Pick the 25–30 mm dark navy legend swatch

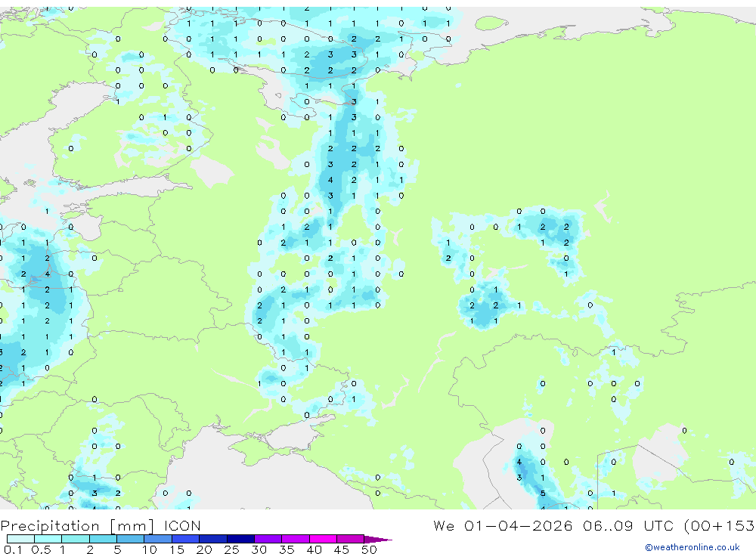point(240,539)
